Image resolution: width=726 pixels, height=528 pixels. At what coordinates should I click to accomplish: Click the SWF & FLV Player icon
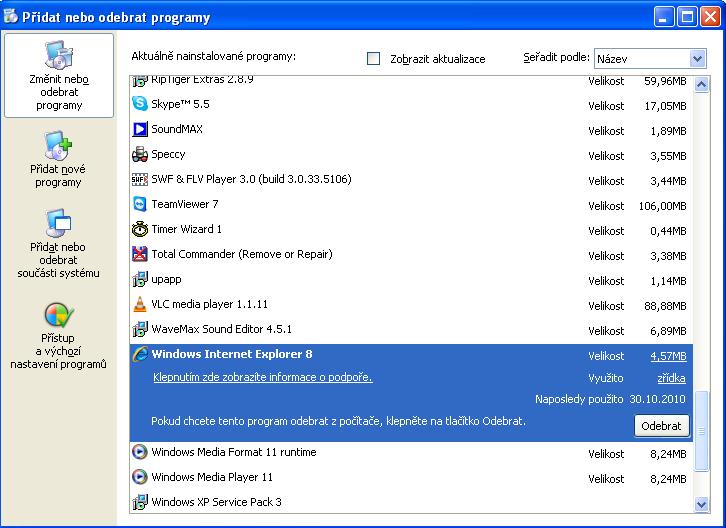[139, 179]
